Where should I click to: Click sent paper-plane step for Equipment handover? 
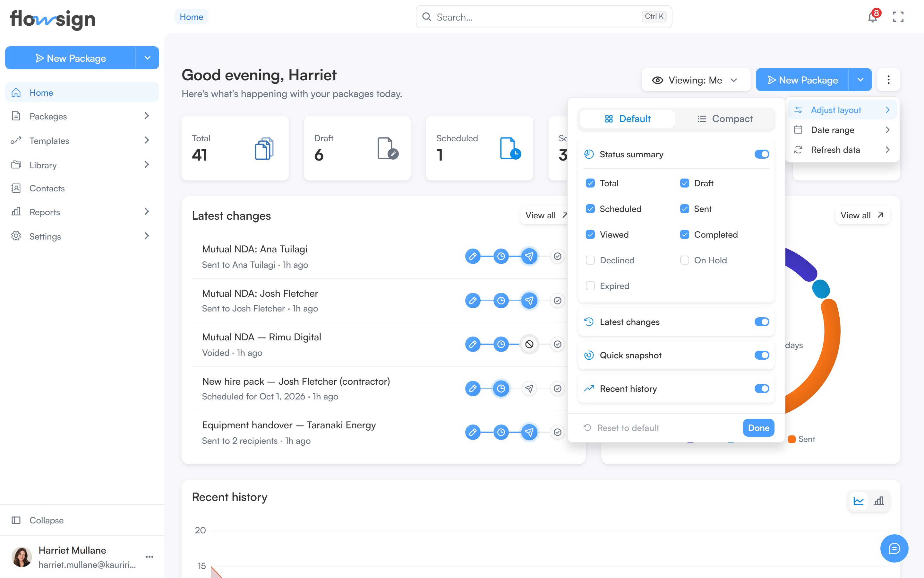pos(529,432)
